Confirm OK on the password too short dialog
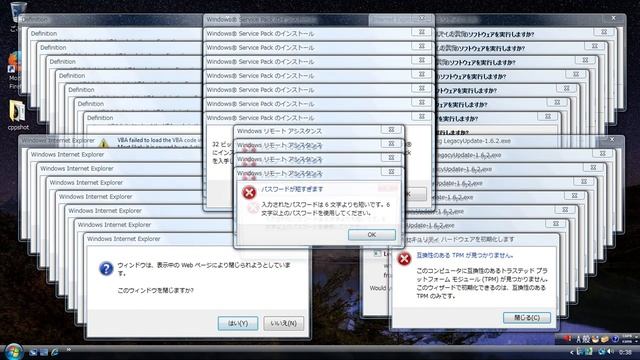This screenshot has height=360, width=640. pos(372,235)
